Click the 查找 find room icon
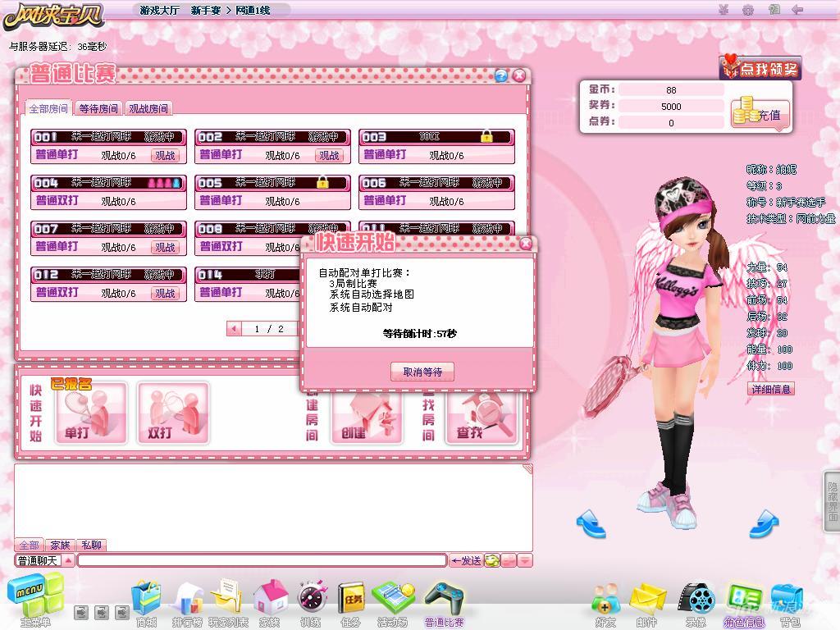The height and width of the screenshot is (630, 840). click(482, 418)
